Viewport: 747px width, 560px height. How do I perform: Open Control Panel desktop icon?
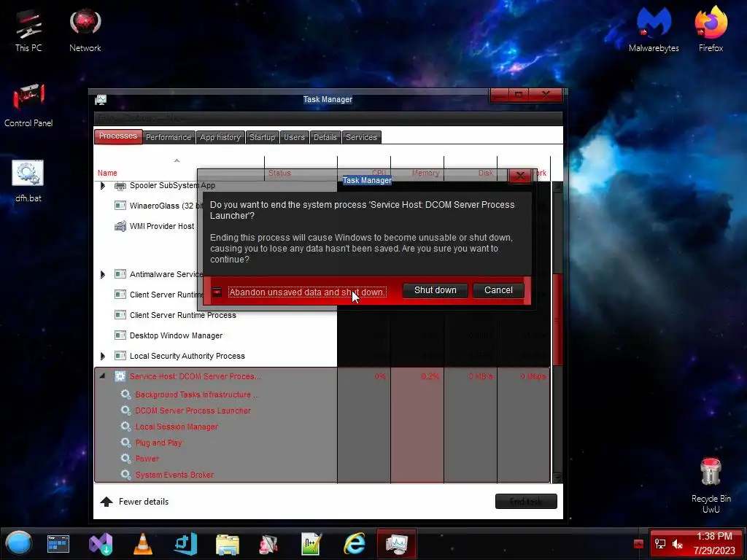(x=28, y=106)
